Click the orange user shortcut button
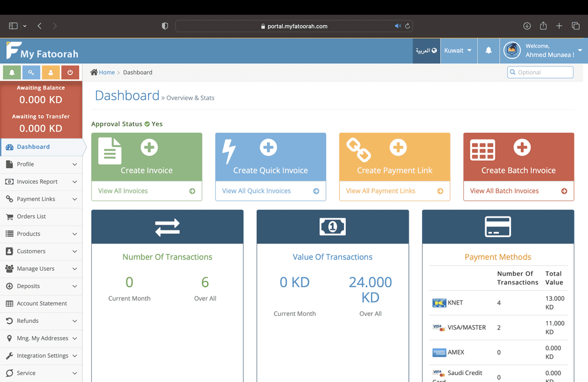 tap(51, 72)
